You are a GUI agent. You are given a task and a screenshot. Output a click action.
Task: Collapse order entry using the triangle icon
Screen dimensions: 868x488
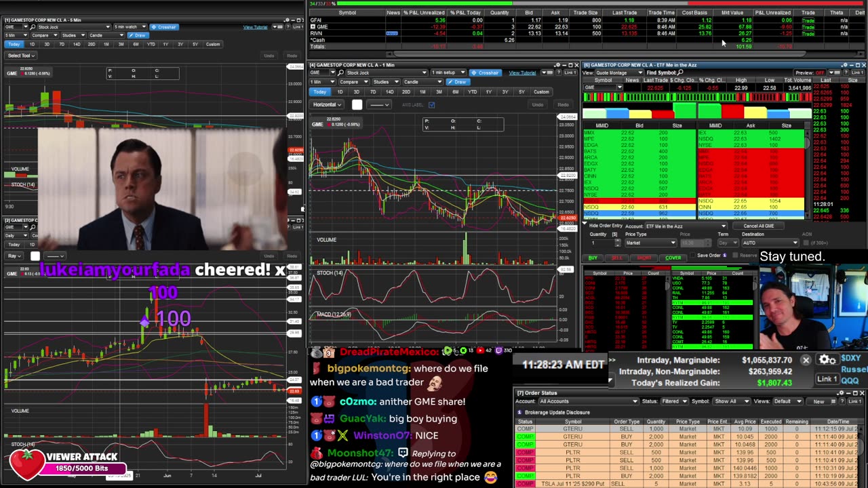tap(585, 223)
